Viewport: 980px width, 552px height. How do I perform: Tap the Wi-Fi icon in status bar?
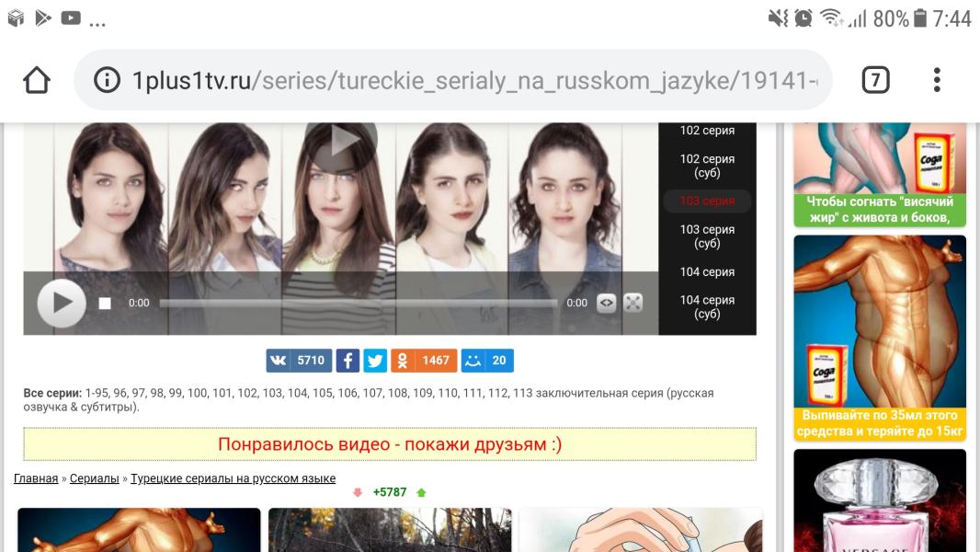click(x=831, y=17)
